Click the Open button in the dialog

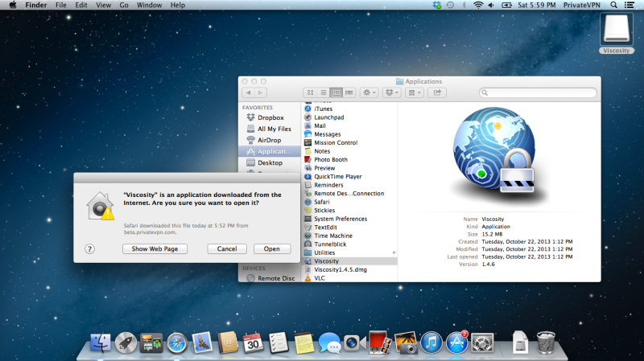coord(271,249)
